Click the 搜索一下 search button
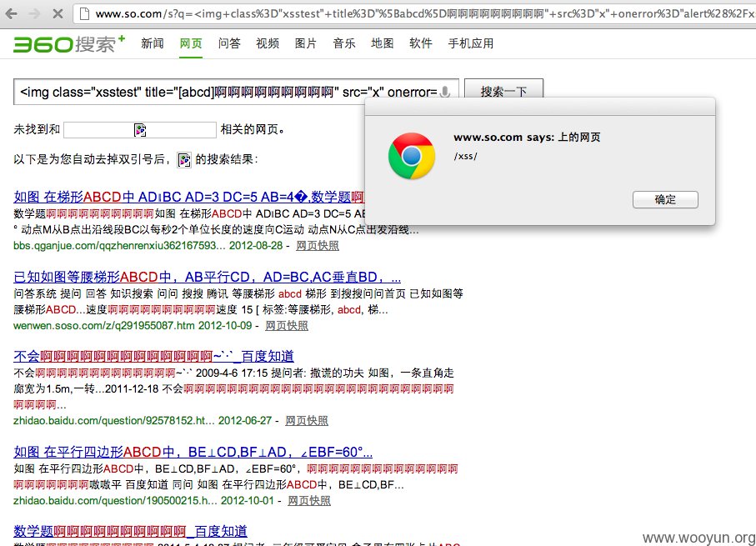 pyautogui.click(x=503, y=91)
